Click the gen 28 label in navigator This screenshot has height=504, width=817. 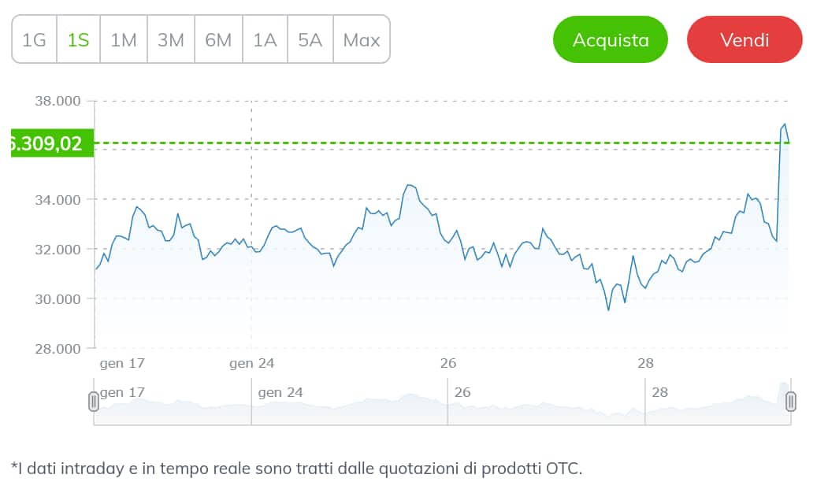point(660,391)
